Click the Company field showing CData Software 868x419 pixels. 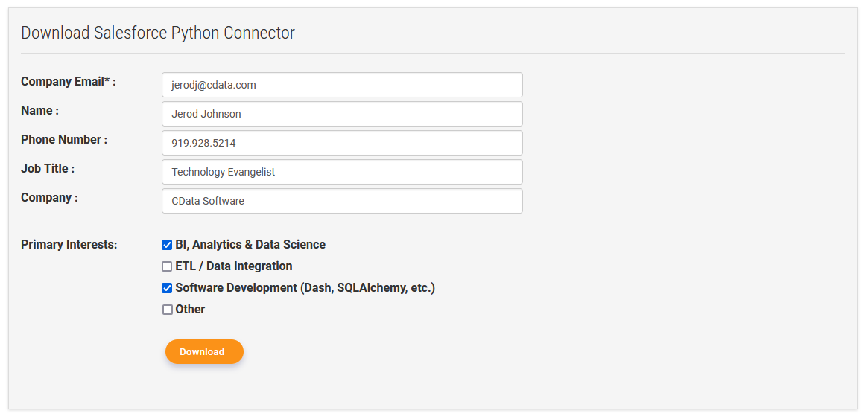pyautogui.click(x=342, y=201)
